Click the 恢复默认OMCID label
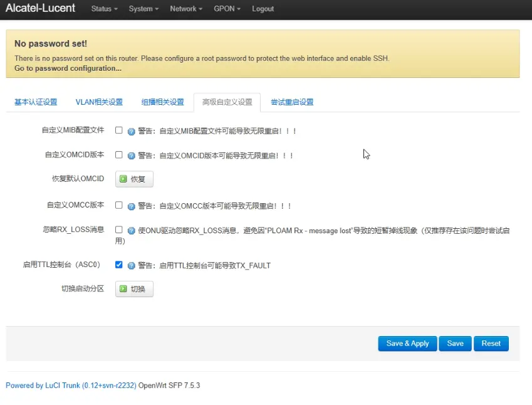Screen dimensions: 532x405 tap(78, 179)
